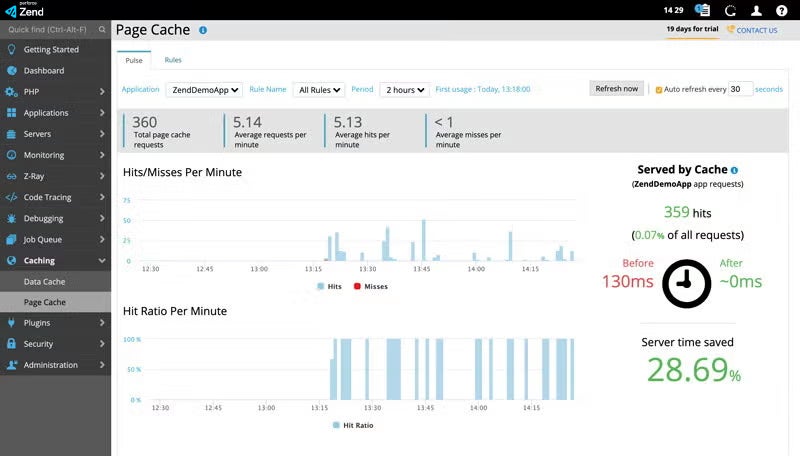The width and height of the screenshot is (800, 456).
Task: Open the 2 hours period dropdown
Action: point(405,89)
